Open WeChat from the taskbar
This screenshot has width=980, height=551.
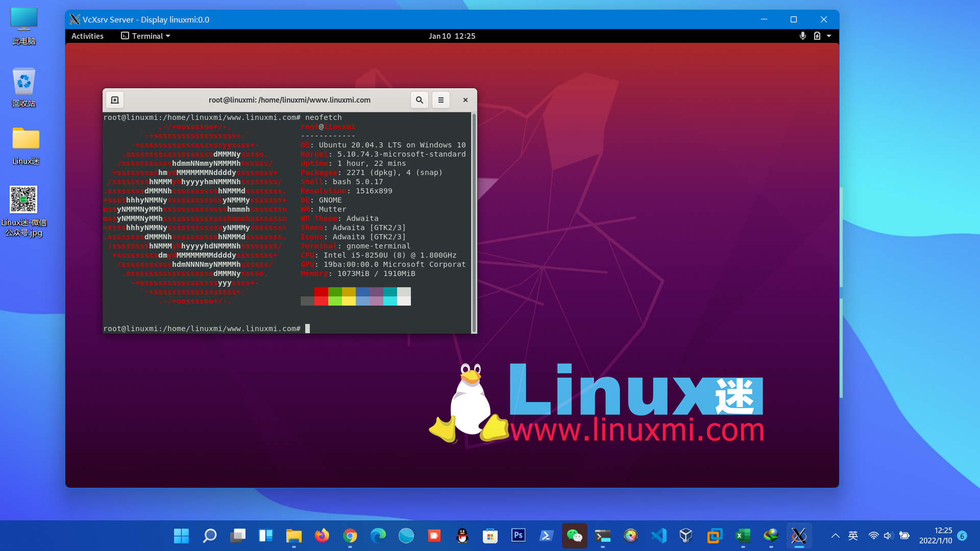tap(575, 536)
